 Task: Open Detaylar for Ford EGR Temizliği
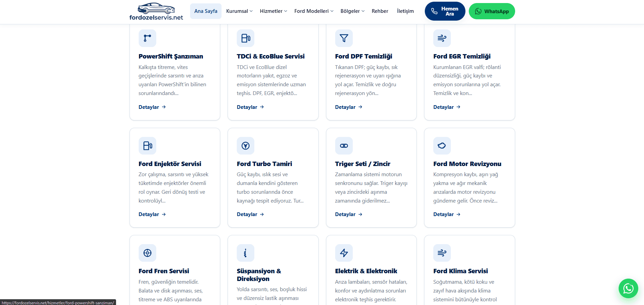[x=447, y=107]
